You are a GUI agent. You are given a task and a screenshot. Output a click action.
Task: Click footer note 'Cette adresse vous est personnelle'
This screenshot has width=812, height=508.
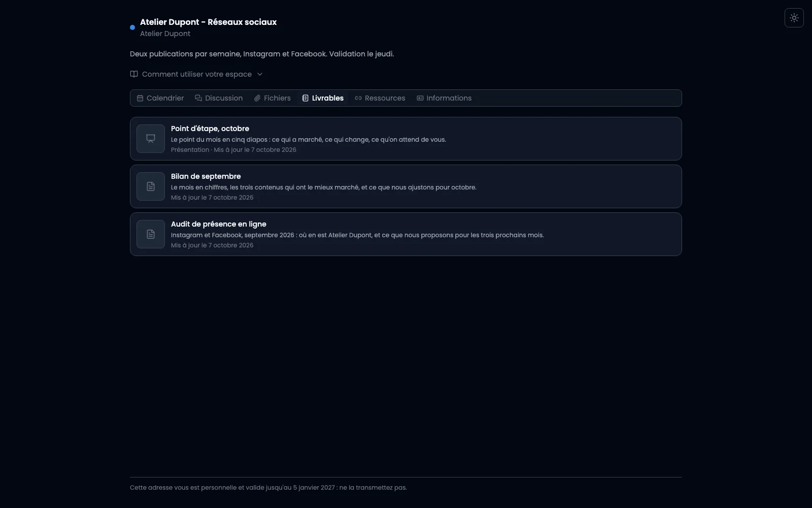coord(268,488)
